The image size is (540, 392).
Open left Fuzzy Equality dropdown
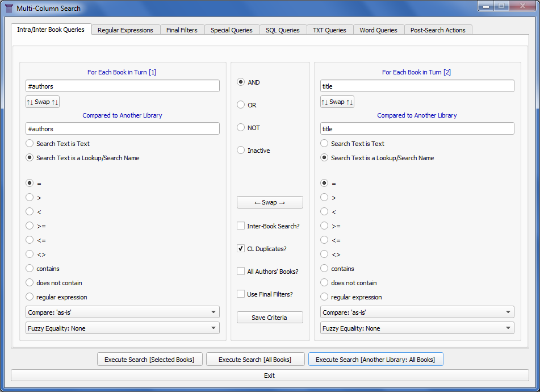(122, 328)
